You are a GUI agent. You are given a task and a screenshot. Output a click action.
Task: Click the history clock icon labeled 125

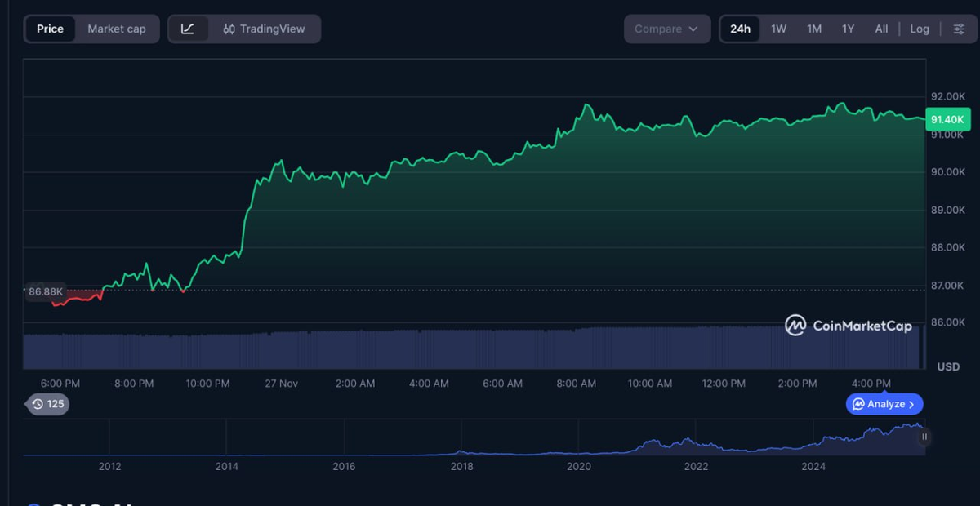[x=38, y=403]
